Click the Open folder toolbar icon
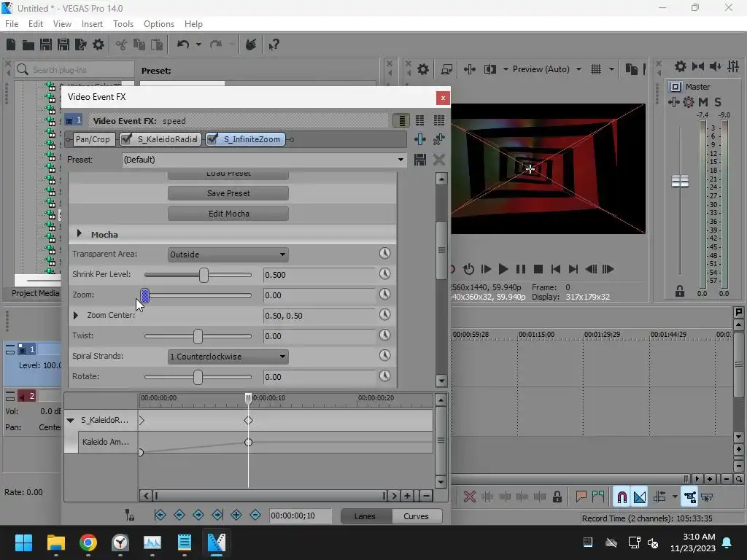Image resolution: width=747 pixels, height=560 pixels. coord(28,44)
